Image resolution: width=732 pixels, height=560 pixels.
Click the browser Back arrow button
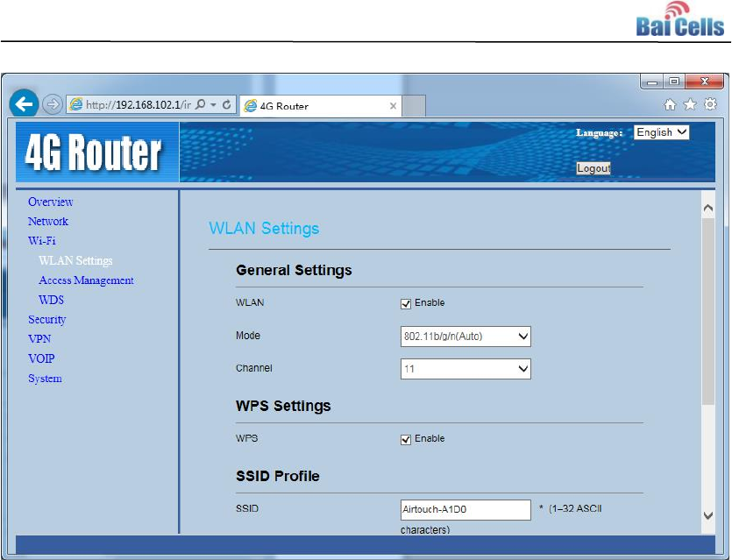[x=24, y=103]
